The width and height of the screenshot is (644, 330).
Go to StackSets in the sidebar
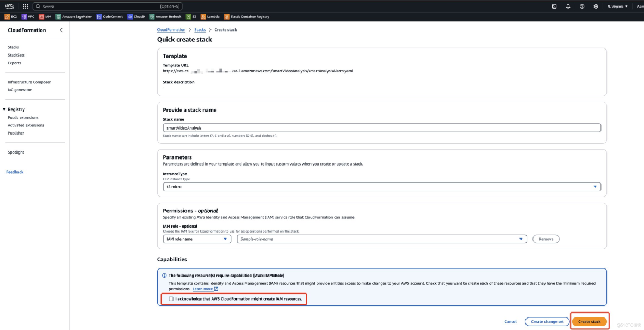(16, 55)
